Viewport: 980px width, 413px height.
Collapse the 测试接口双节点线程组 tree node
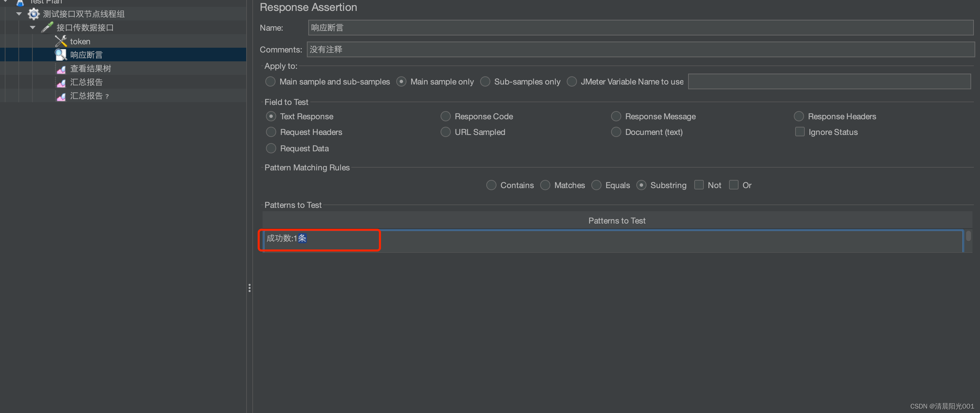coord(19,14)
